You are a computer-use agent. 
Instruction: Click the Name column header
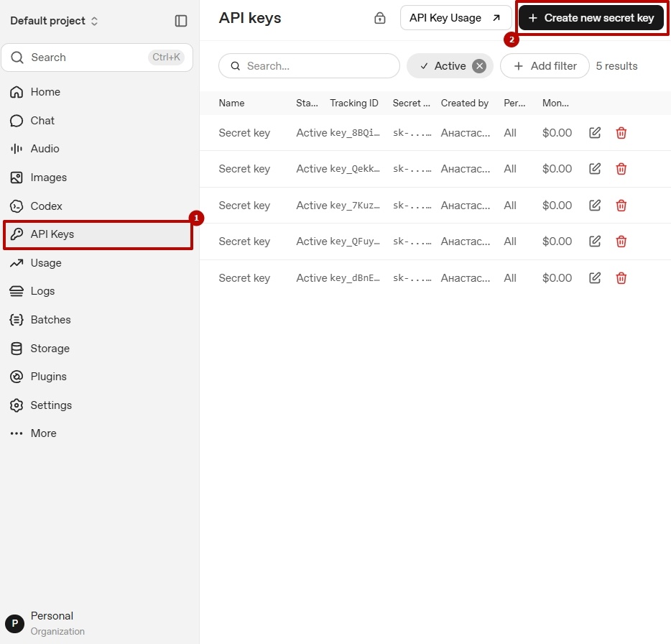(x=231, y=103)
